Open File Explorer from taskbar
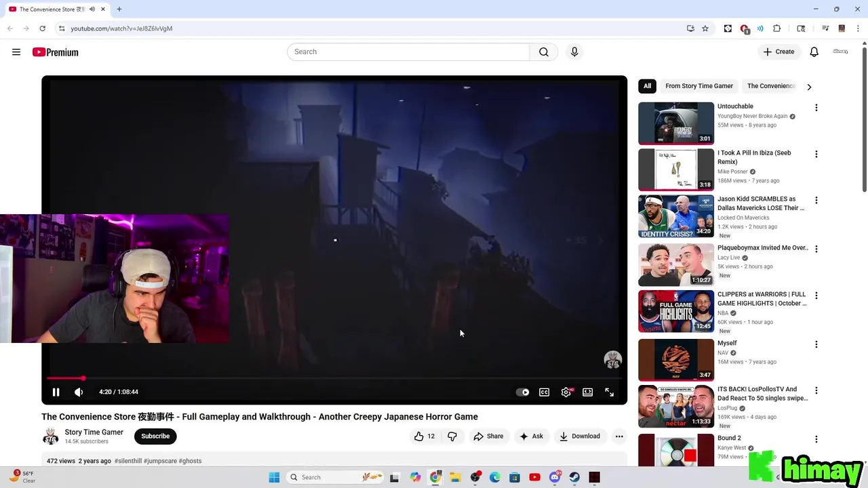The width and height of the screenshot is (868, 488). tap(455, 477)
